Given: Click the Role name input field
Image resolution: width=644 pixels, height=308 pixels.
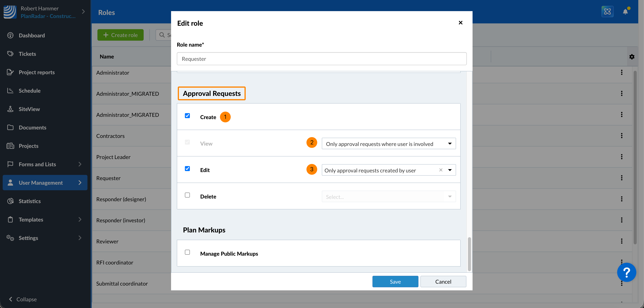Looking at the screenshot, I should 321,59.
